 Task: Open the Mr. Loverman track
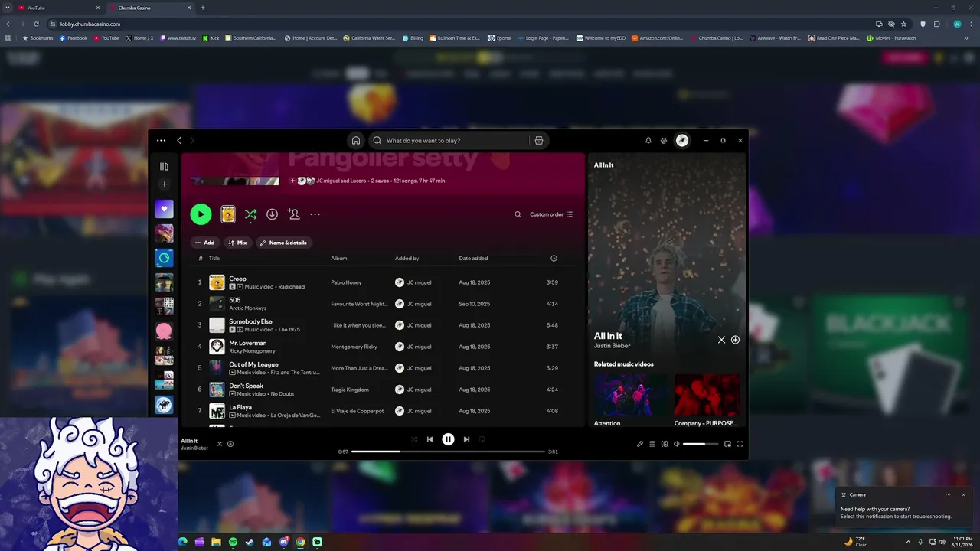click(248, 343)
